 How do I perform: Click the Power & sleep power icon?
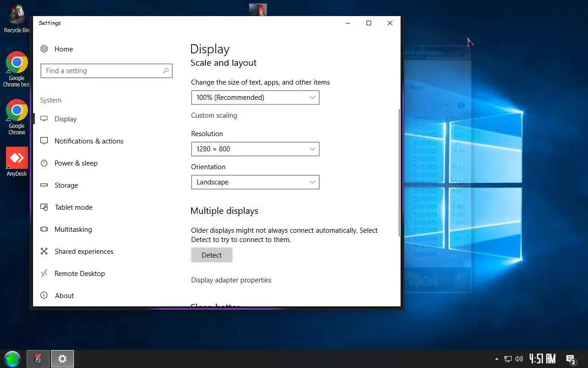click(x=44, y=163)
